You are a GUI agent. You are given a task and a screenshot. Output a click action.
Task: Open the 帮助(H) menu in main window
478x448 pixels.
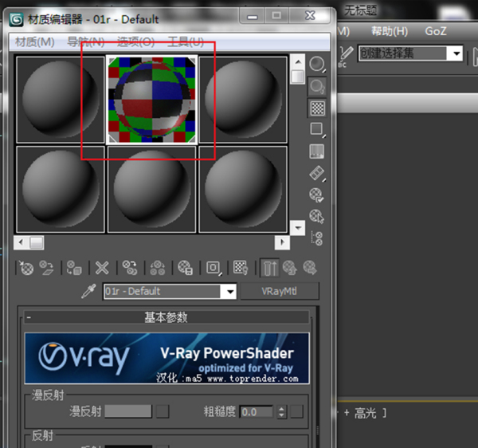(390, 31)
